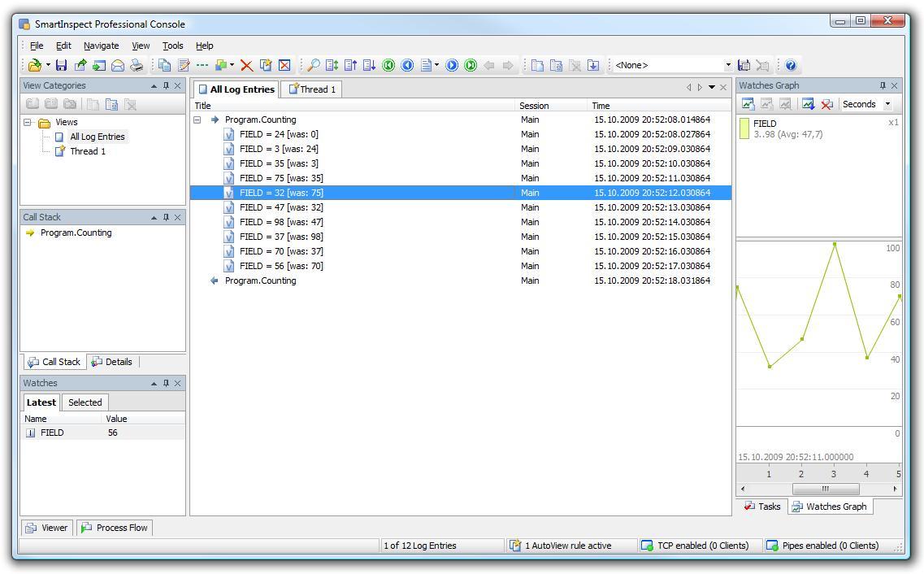This screenshot has height=574, width=924.
Task: Pin the Watches Graph panel
Action: [883, 85]
